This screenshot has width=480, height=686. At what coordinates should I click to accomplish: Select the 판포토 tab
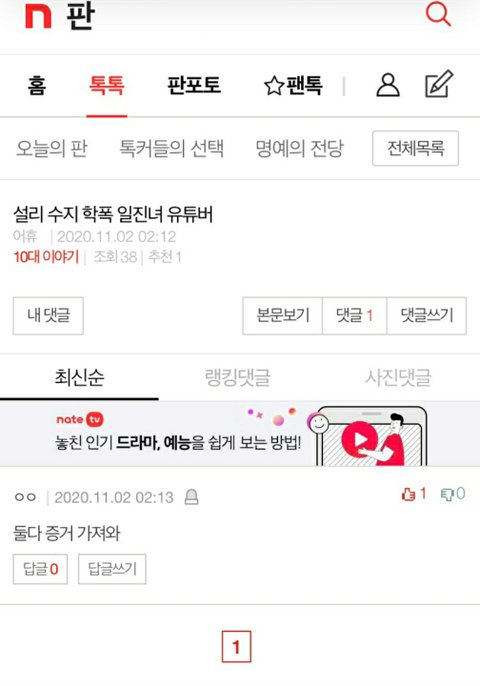pyautogui.click(x=194, y=85)
